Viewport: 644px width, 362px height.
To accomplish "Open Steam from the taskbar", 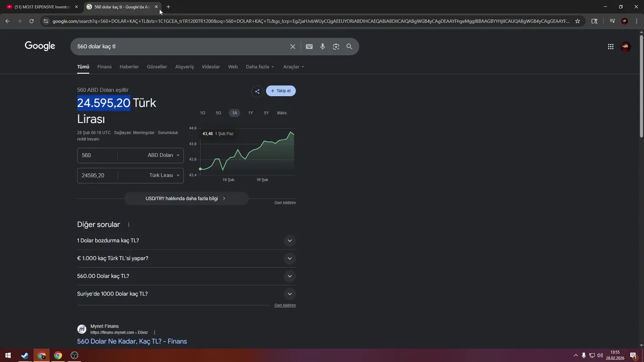I will [25, 355].
